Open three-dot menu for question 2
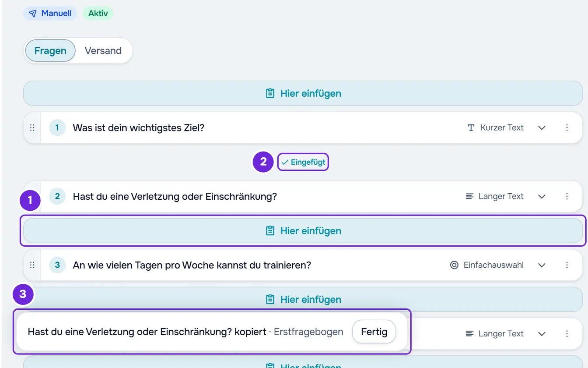This screenshot has width=588, height=368. tap(567, 196)
